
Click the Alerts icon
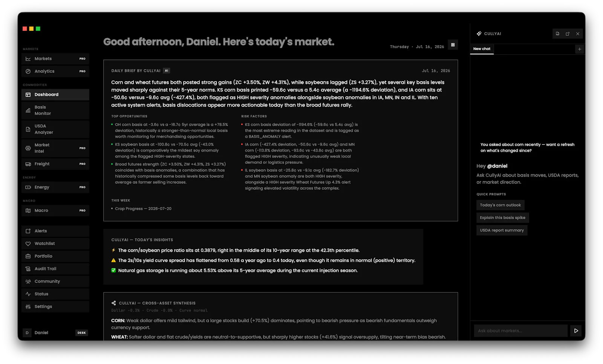(x=28, y=231)
